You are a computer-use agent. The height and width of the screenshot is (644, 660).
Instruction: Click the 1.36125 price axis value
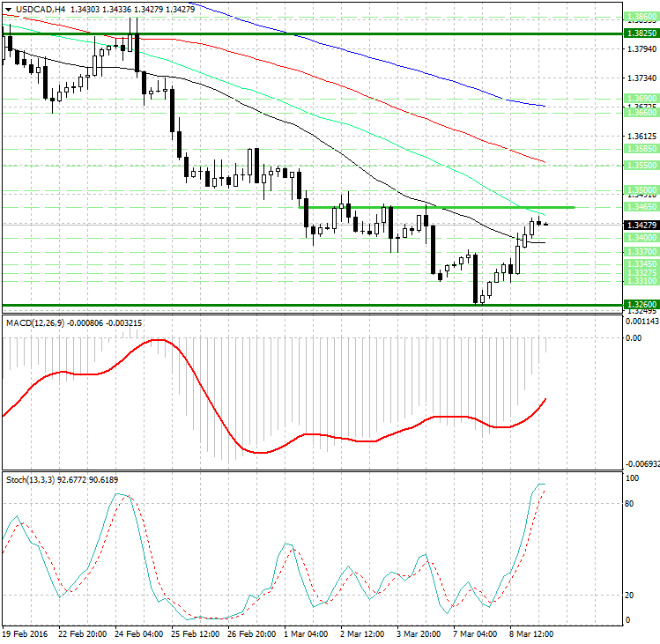[x=641, y=137]
